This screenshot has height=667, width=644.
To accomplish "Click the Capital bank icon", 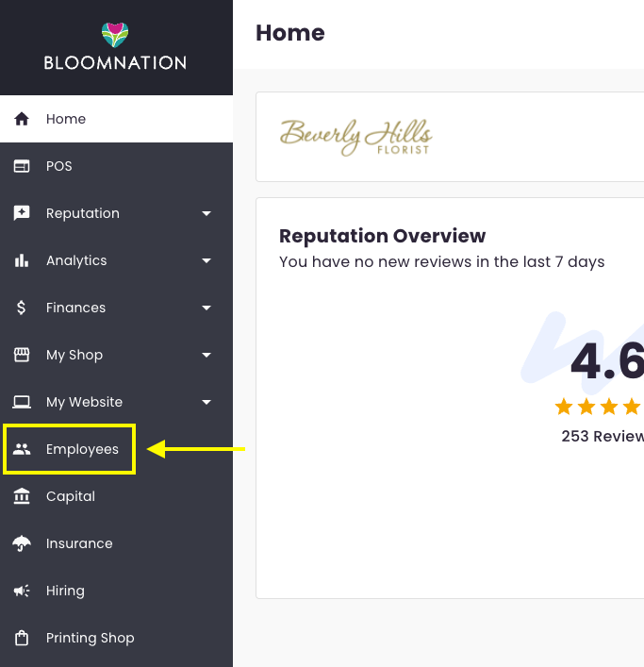I will pos(22,496).
